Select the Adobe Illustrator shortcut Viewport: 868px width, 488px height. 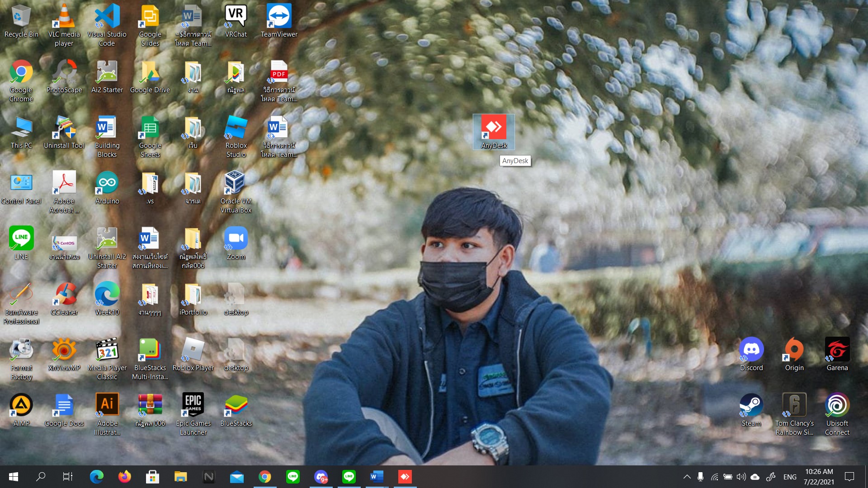[107, 415]
